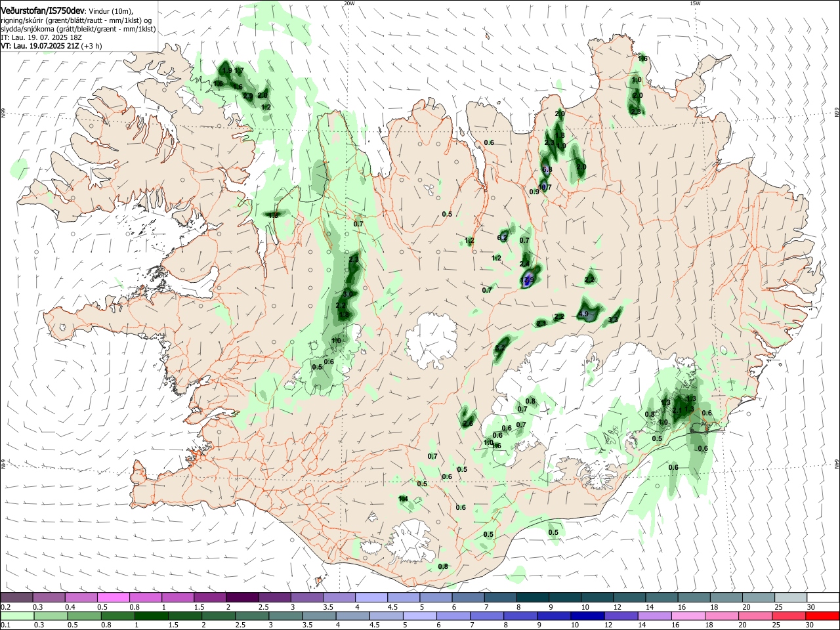Click the dark green rain swatch labeled 1
Screen dimensions: 840x630
click(x=152, y=616)
